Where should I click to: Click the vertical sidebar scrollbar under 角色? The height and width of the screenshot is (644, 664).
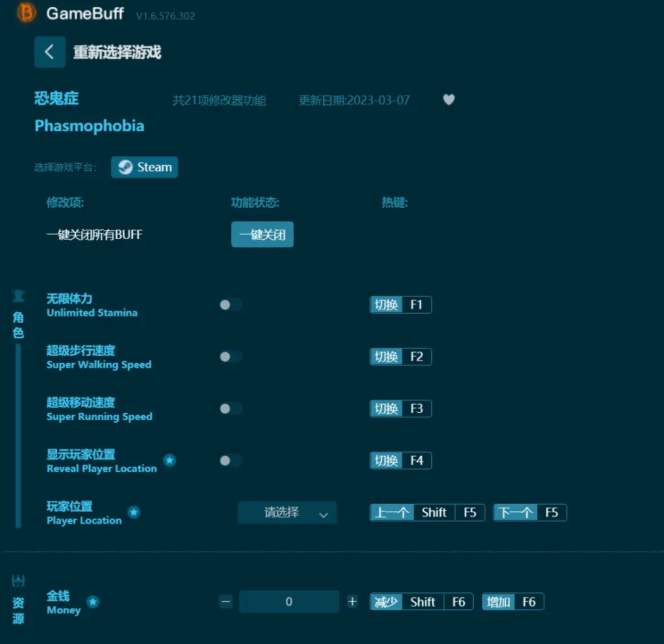point(18,436)
